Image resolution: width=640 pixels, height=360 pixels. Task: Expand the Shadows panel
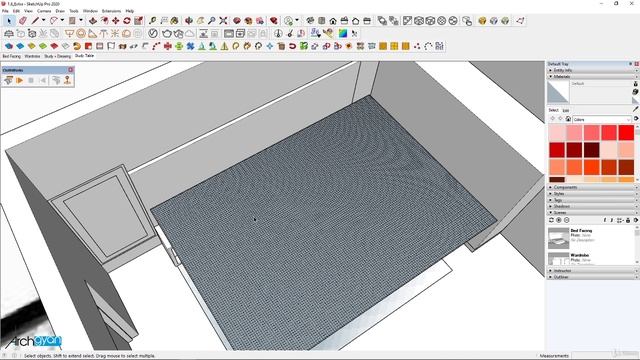click(592, 206)
